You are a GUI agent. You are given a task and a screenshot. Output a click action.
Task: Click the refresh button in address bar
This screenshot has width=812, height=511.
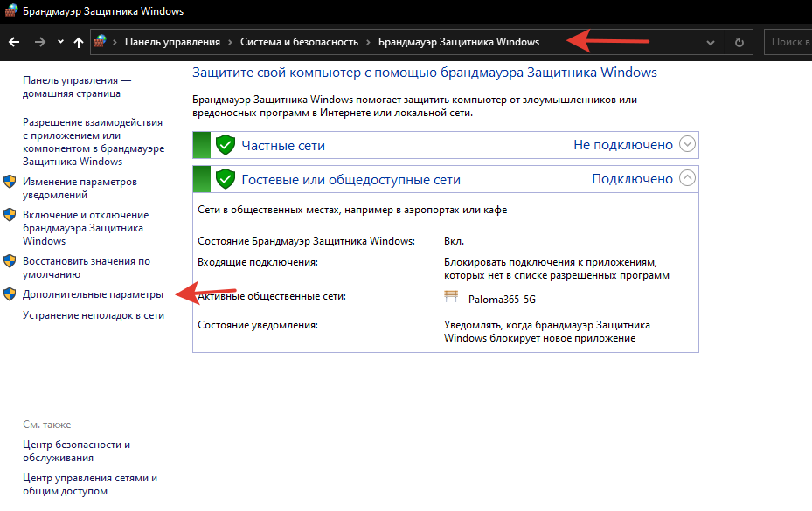pyautogui.click(x=739, y=42)
